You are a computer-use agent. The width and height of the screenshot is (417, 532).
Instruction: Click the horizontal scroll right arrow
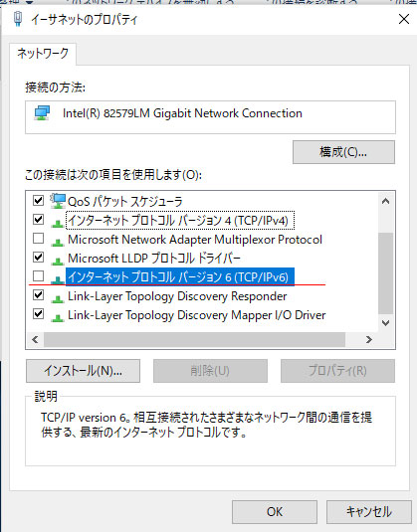coord(369,340)
